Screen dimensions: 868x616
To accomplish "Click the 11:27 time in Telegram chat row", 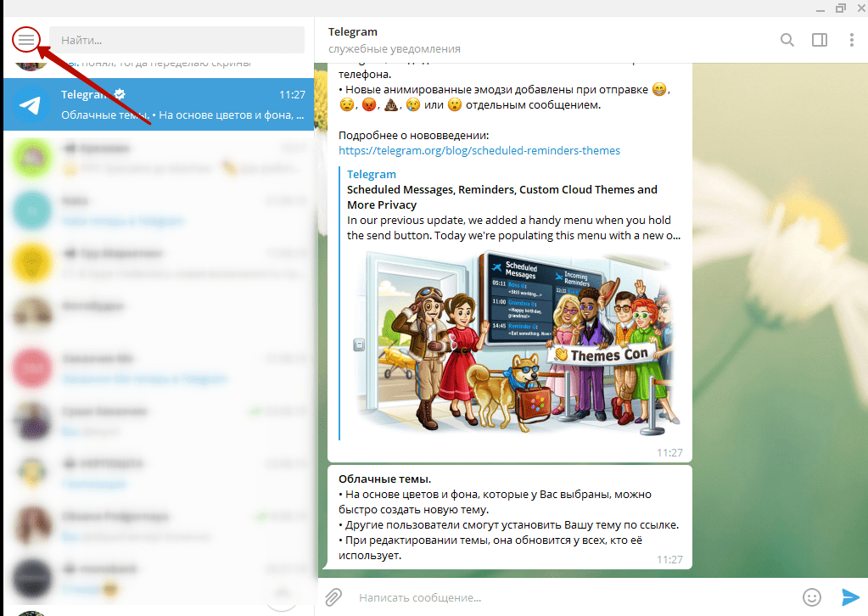I will pyautogui.click(x=292, y=95).
